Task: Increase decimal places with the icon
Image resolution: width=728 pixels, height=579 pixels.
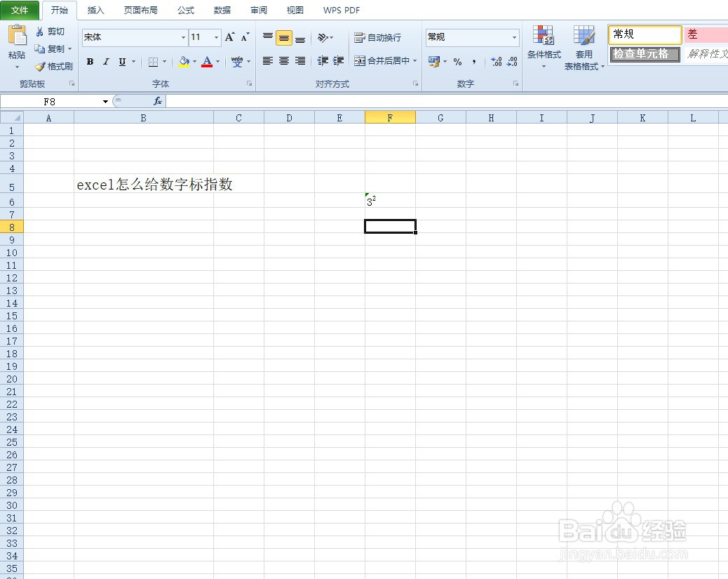Action: (495, 62)
